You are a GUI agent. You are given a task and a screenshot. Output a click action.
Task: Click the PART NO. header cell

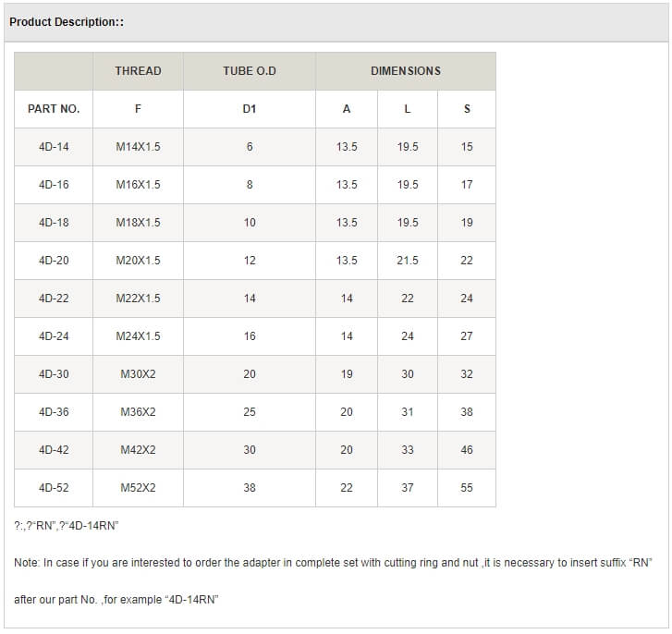(x=54, y=109)
